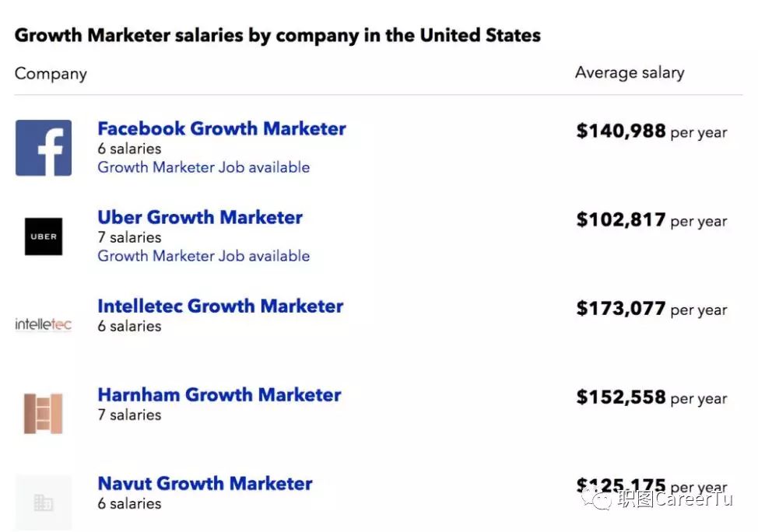Image resolution: width=758 pixels, height=532 pixels.
Task: Open the Harnham Growth Marketer link
Action: point(219,394)
